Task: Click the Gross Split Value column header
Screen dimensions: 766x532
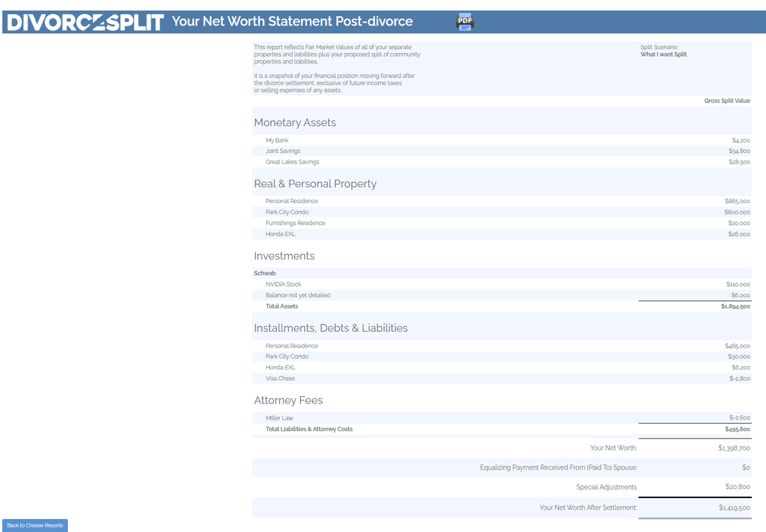Action: pyautogui.click(x=727, y=101)
